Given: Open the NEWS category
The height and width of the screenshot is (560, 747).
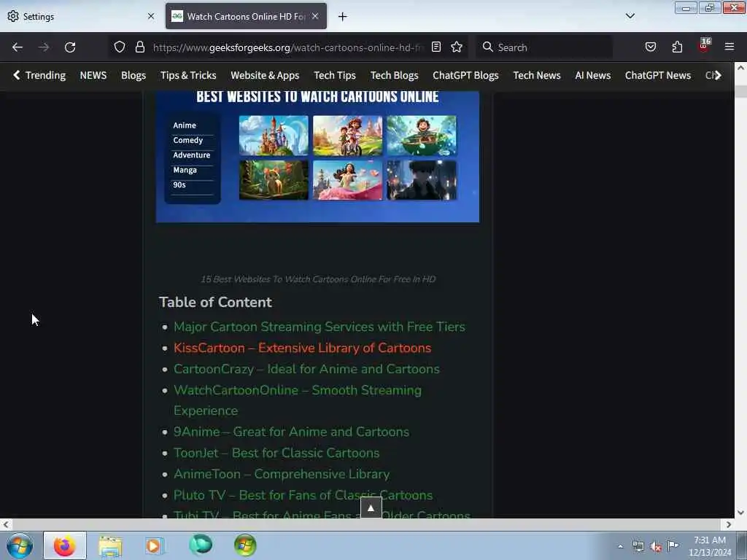Looking at the screenshot, I should click(x=93, y=75).
